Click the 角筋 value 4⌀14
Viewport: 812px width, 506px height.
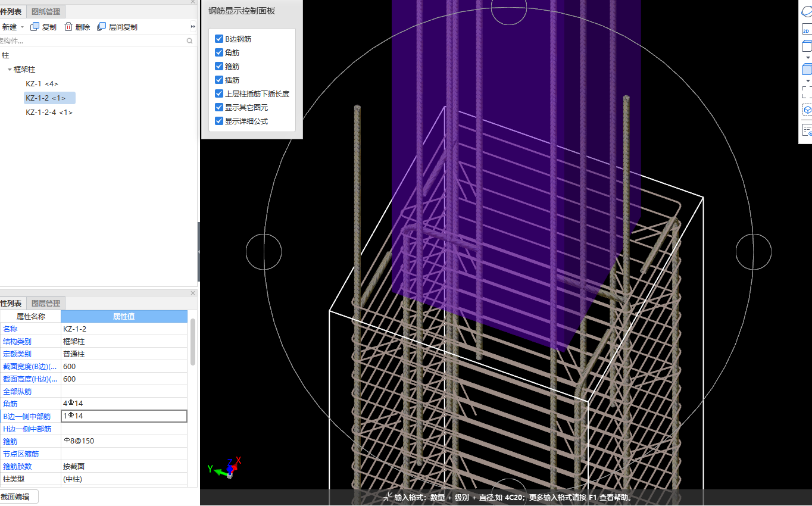124,404
